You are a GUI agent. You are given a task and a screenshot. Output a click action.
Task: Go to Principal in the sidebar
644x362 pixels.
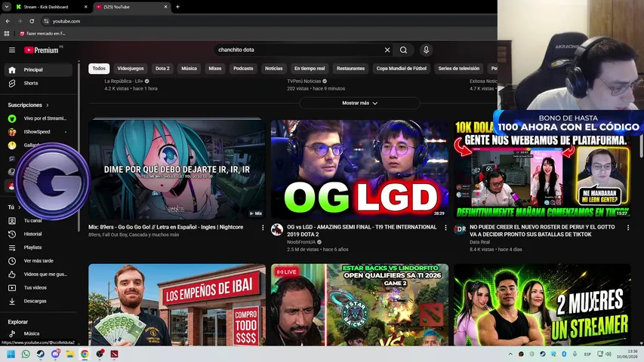pos(39,70)
